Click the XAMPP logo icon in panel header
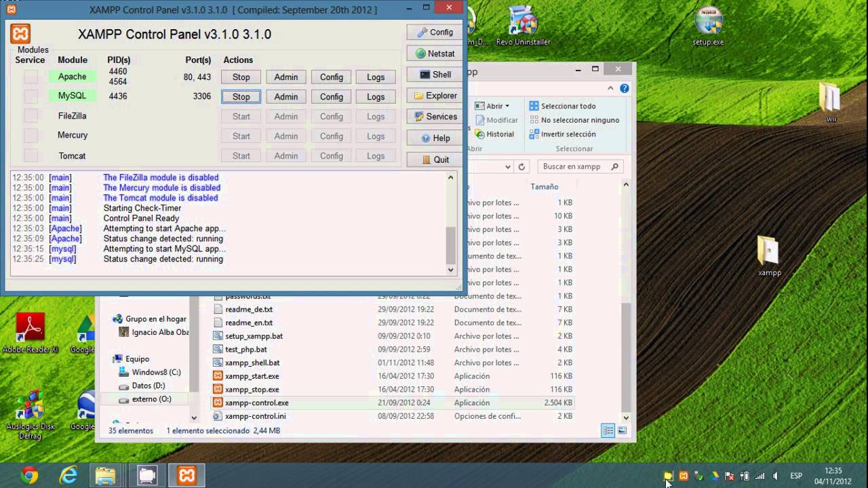This screenshot has height=488, width=868. [20, 34]
